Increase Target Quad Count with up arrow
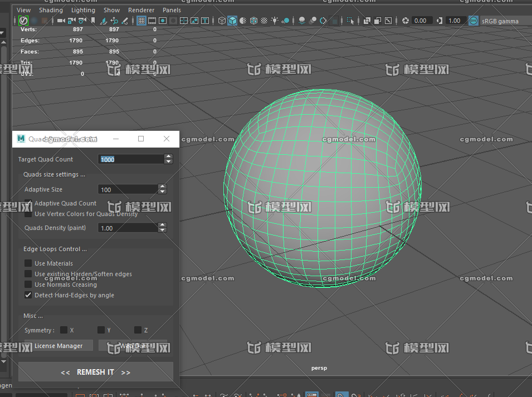This screenshot has height=397, width=532. point(169,156)
